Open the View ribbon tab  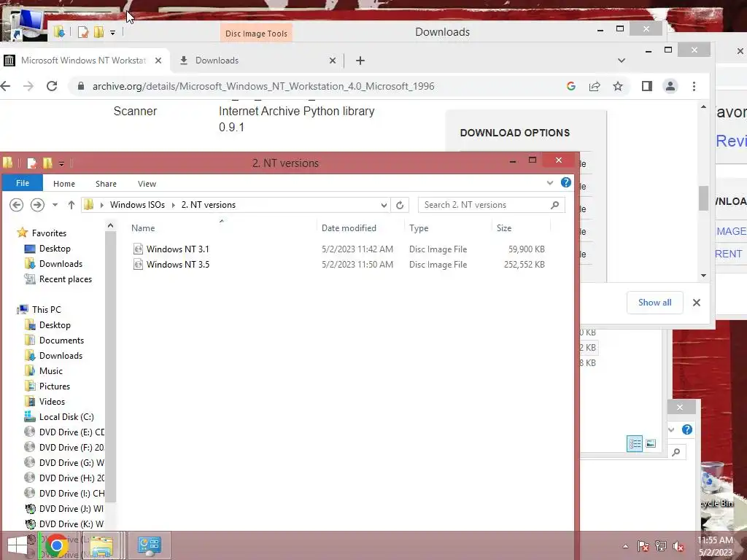click(147, 184)
